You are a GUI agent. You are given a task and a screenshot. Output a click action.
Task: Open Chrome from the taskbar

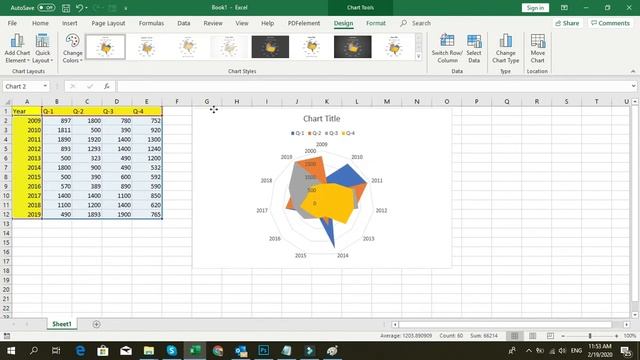pyautogui.click(x=218, y=351)
